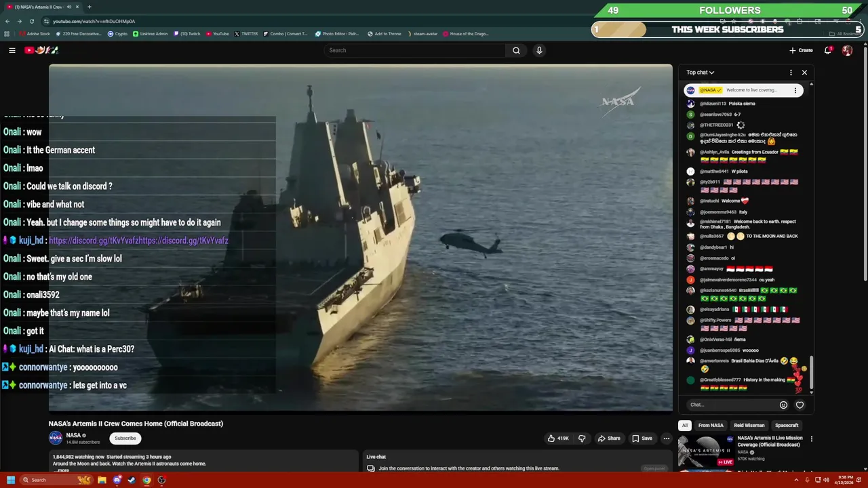Open the YouTube bookmark
This screenshot has height=488, width=868.
pyautogui.click(x=218, y=34)
